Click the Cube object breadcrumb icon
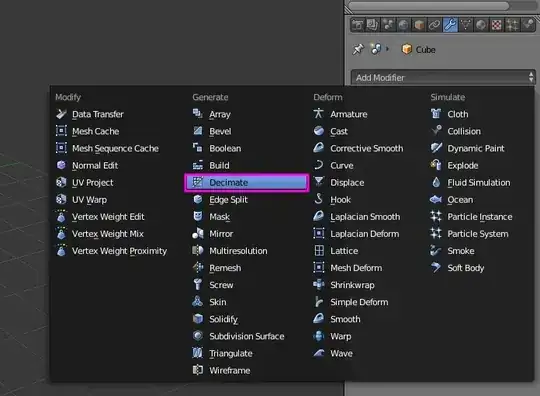Image resolution: width=540 pixels, height=396 pixels. pos(407,49)
